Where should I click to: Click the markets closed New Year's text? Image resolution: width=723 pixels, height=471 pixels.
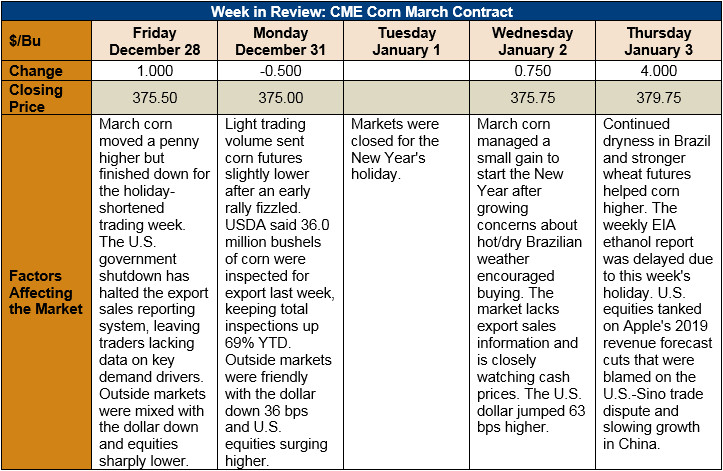click(395, 149)
